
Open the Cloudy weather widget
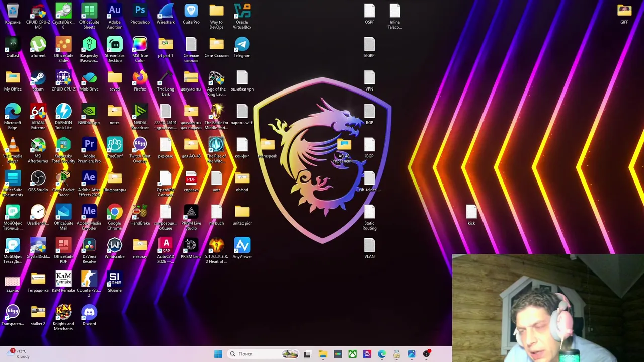tap(18, 354)
